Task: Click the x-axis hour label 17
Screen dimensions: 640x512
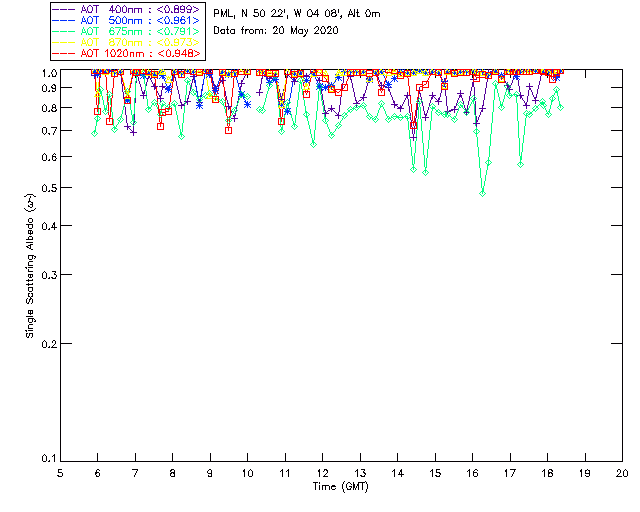Action: 510,473
